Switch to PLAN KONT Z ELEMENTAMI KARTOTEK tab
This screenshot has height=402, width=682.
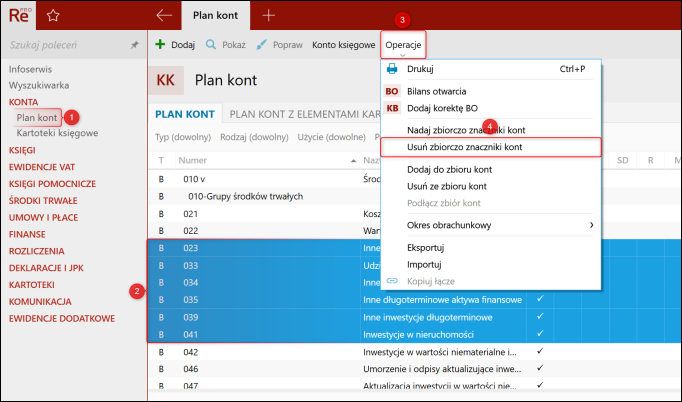pos(304,114)
